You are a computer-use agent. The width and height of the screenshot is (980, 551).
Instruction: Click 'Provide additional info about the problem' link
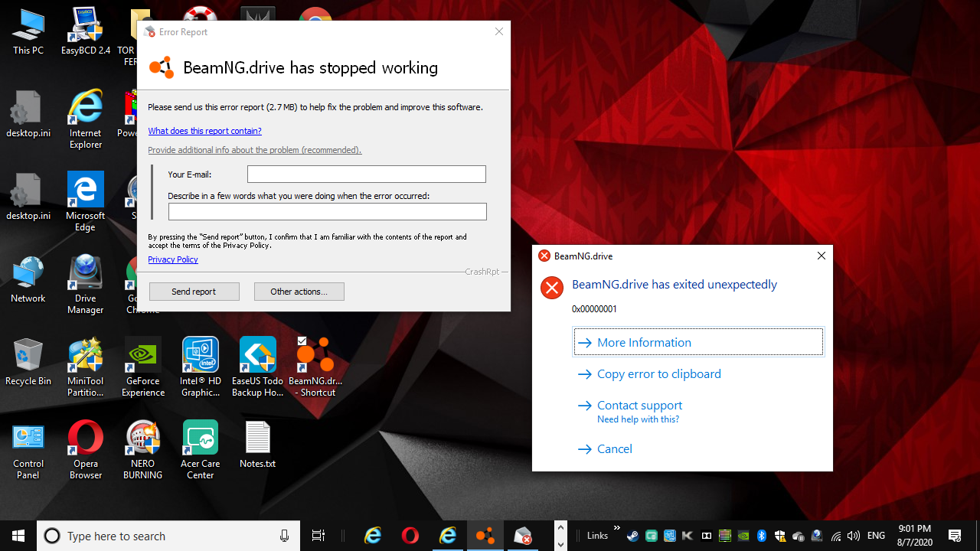[254, 150]
